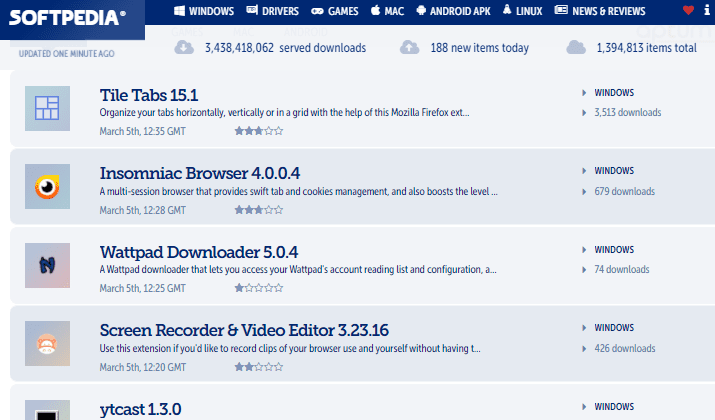Click the gamepad icon next to Games
The image size is (715, 420).
point(317,11)
